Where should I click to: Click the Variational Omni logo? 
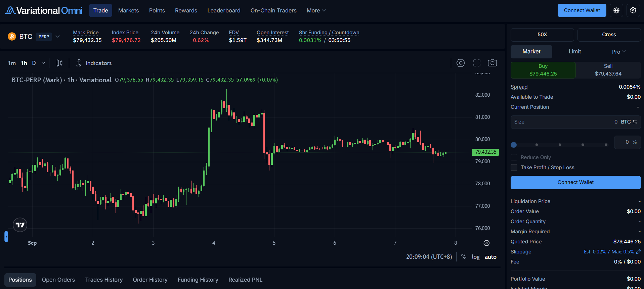point(44,10)
